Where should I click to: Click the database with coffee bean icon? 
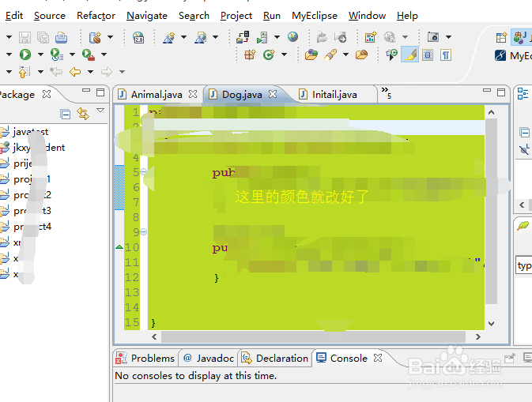[x=96, y=37]
